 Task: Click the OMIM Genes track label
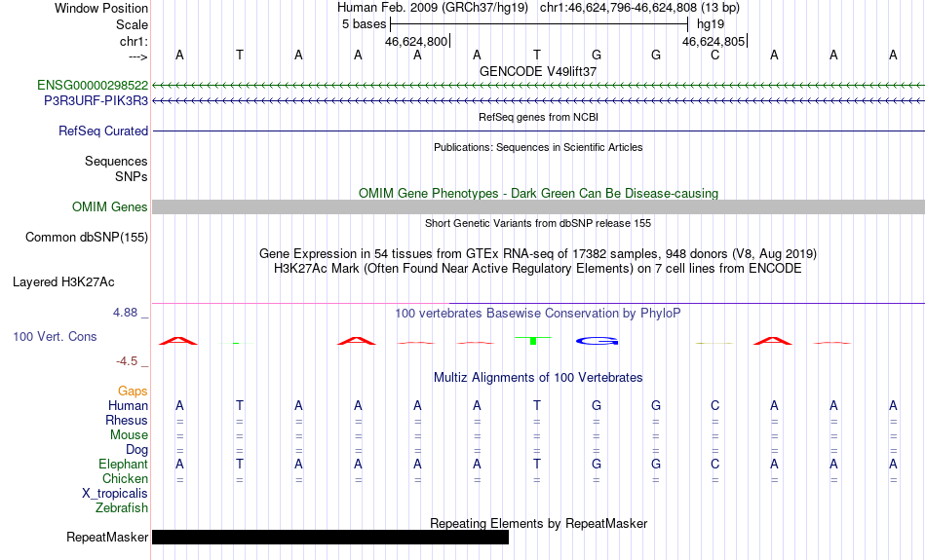tap(109, 207)
